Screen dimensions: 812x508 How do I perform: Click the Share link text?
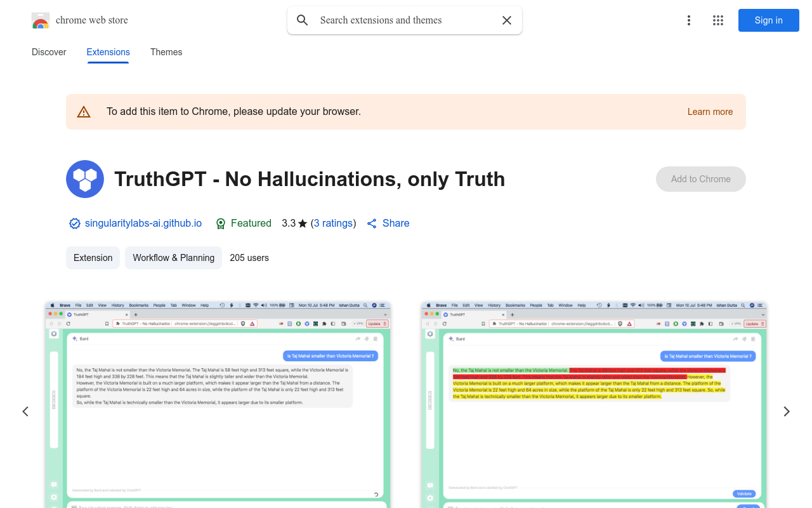pos(396,224)
